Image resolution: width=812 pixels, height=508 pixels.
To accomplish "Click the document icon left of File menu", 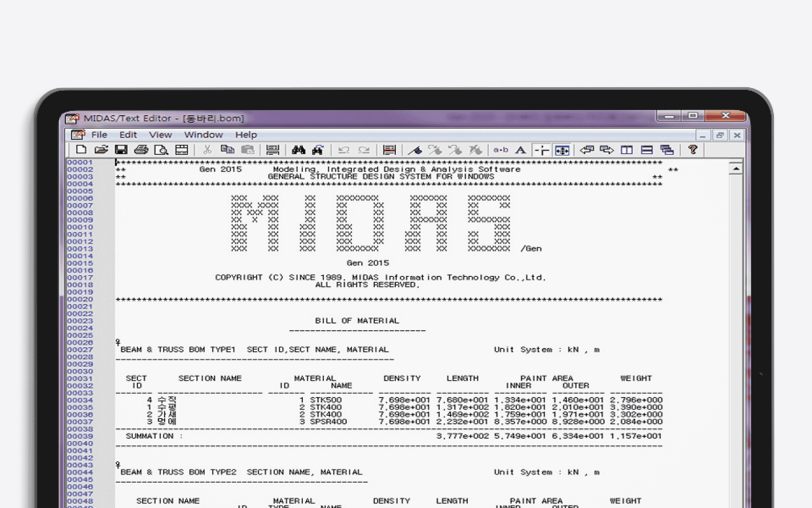I will [x=78, y=135].
